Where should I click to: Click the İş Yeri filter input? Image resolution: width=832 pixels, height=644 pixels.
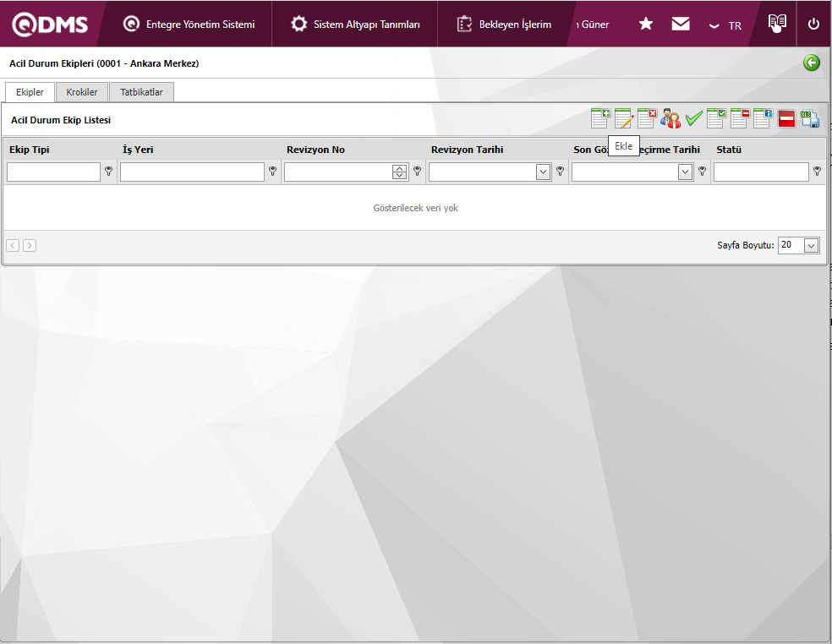coord(192,172)
